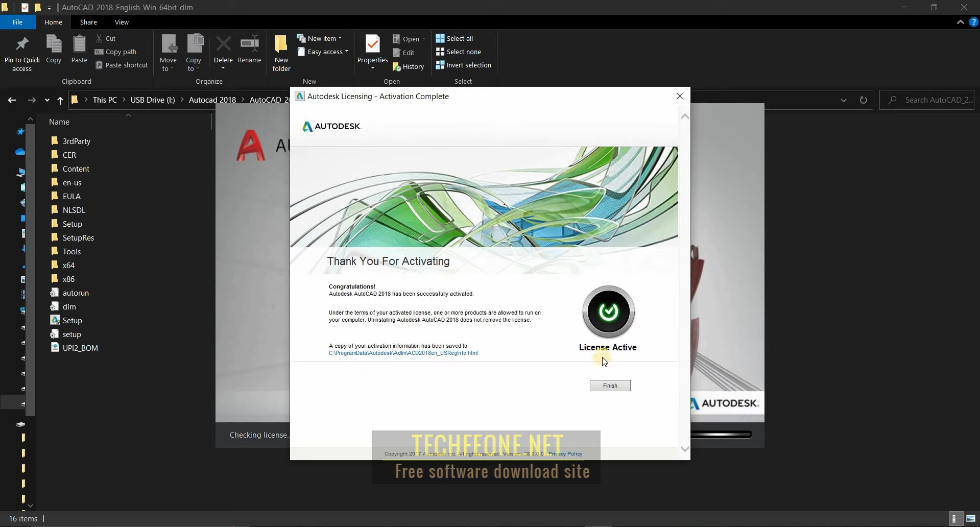
Task: Select the x86 folder
Action: 62,279
